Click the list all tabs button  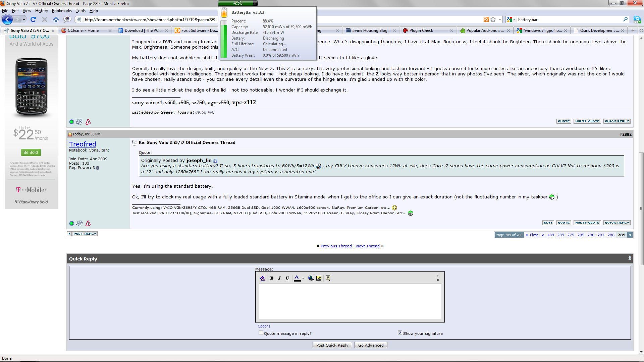click(641, 30)
